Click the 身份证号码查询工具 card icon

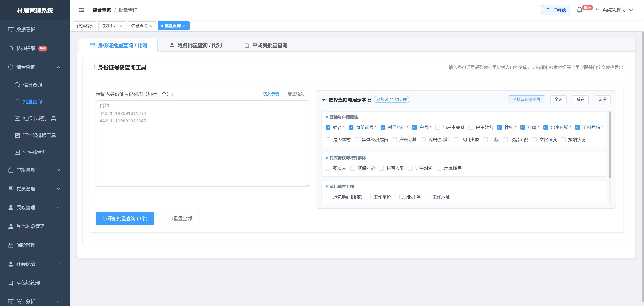[92, 67]
